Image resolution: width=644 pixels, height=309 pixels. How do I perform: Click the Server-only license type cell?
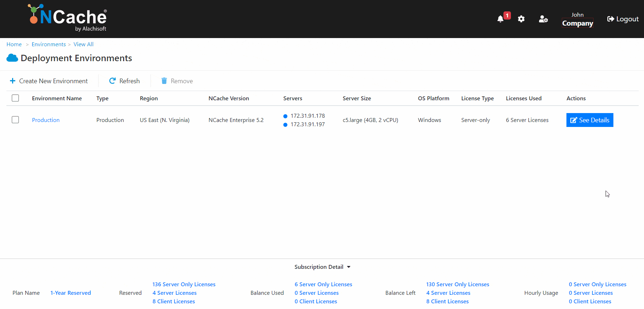click(x=476, y=120)
